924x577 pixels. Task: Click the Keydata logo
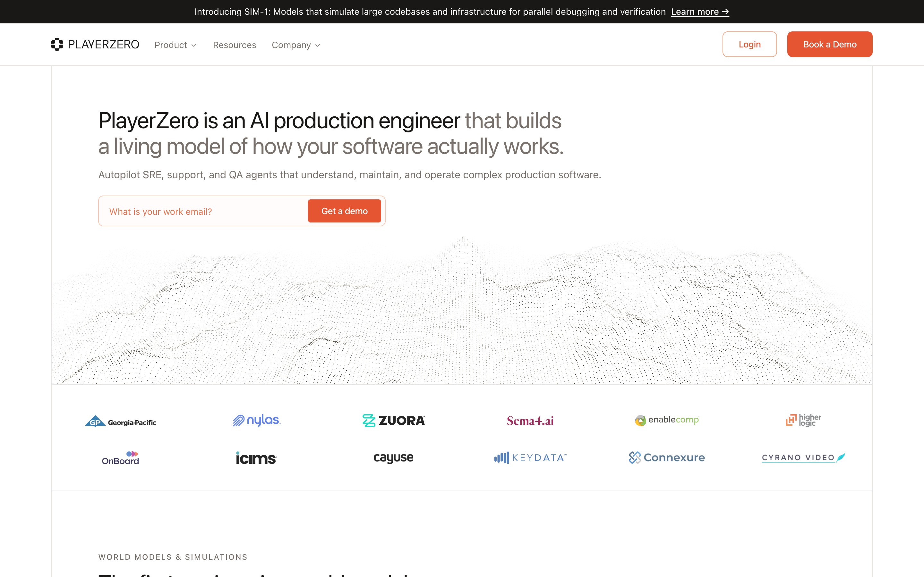(530, 457)
